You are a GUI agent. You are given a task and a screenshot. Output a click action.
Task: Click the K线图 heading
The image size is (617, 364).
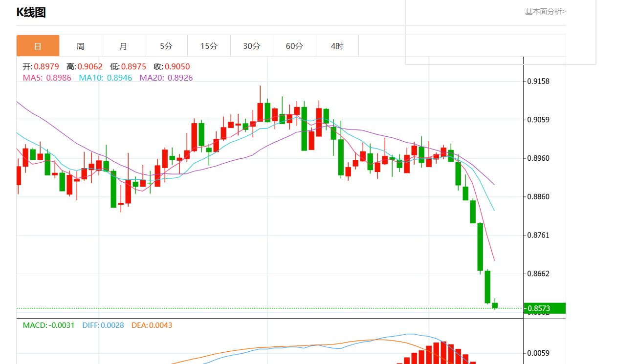tap(31, 12)
